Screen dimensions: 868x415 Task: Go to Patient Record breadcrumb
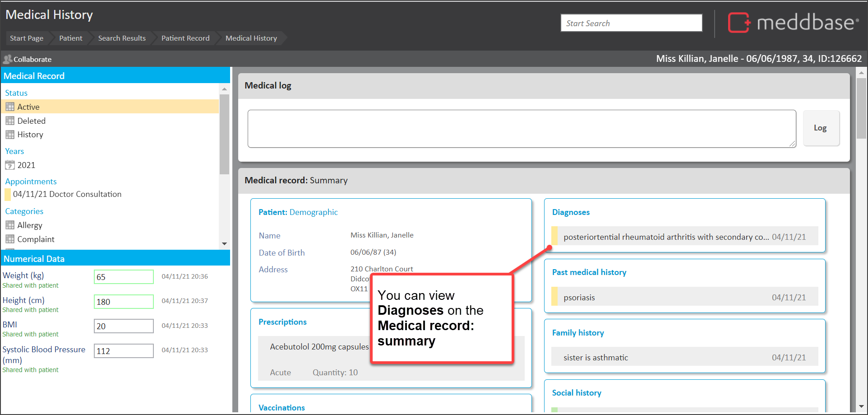pos(185,38)
